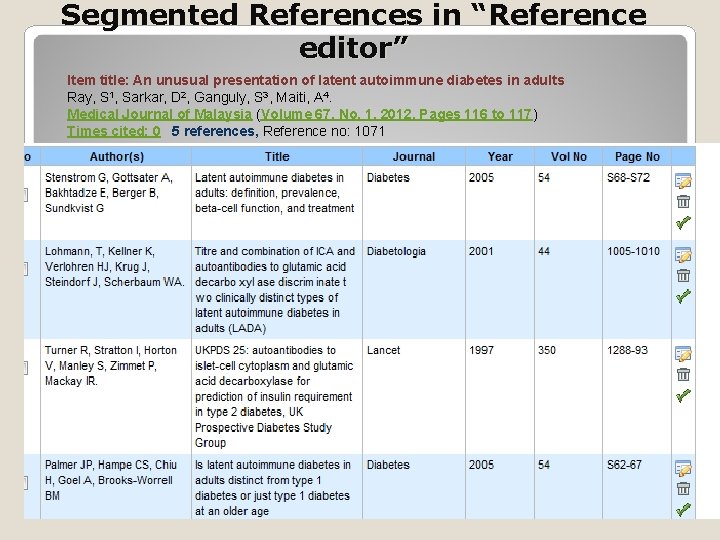This screenshot has width=720, height=540.
Task: Select the year 2001 cell
Action: tap(500, 289)
